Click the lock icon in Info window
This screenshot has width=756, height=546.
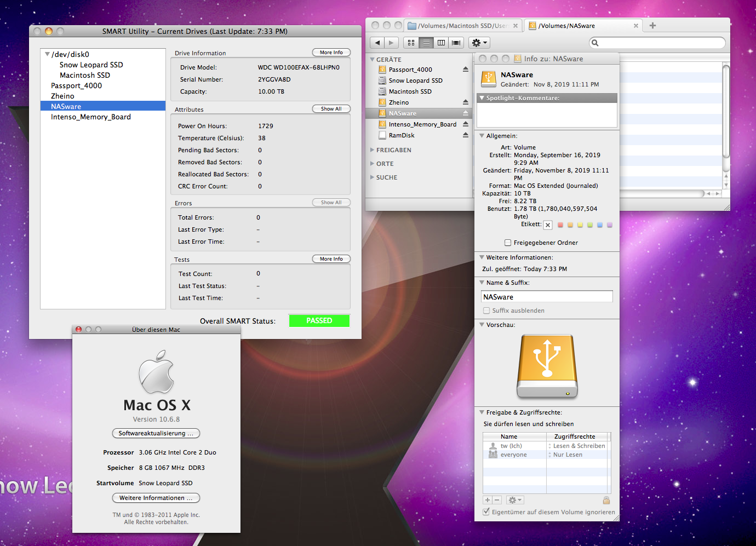(606, 500)
